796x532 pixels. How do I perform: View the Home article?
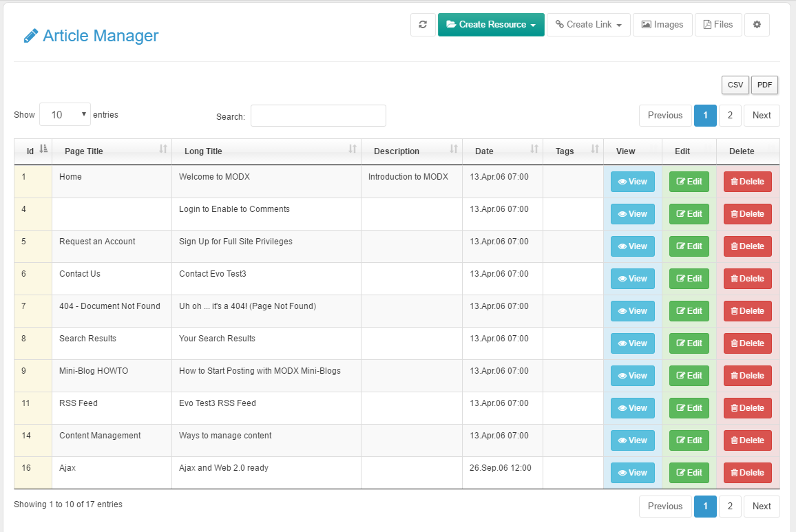(x=633, y=182)
